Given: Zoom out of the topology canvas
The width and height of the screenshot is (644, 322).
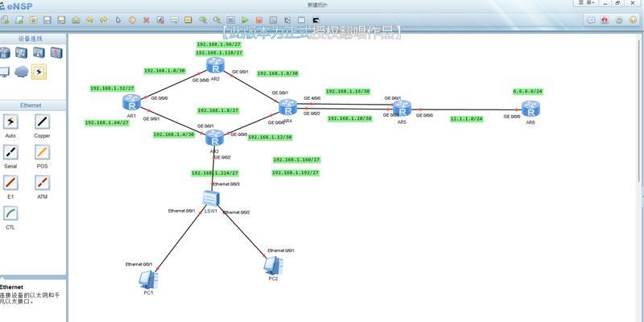Looking at the screenshot, I should click(217, 19).
